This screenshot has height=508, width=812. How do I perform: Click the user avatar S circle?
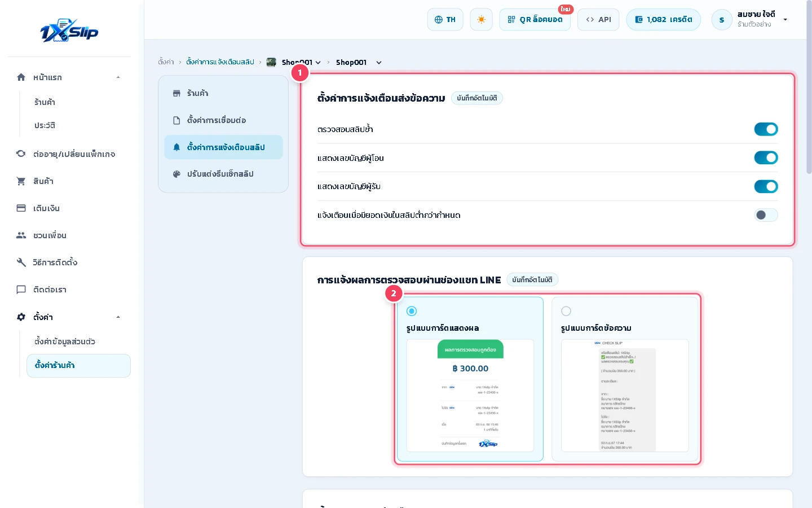721,20
